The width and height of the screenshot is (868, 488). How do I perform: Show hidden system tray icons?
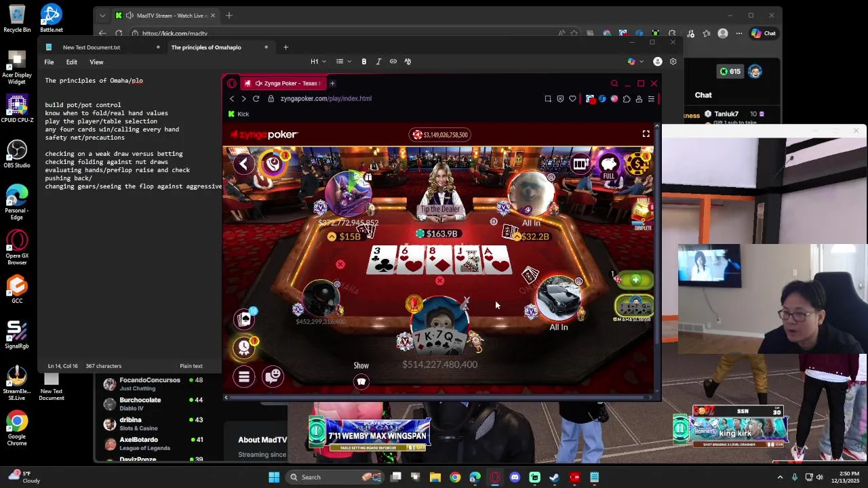pyautogui.click(x=780, y=477)
